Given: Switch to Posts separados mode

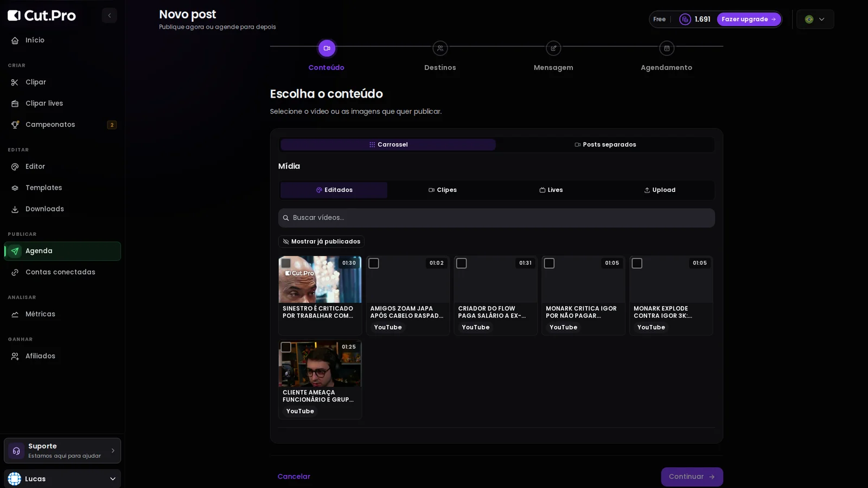Looking at the screenshot, I should point(605,145).
